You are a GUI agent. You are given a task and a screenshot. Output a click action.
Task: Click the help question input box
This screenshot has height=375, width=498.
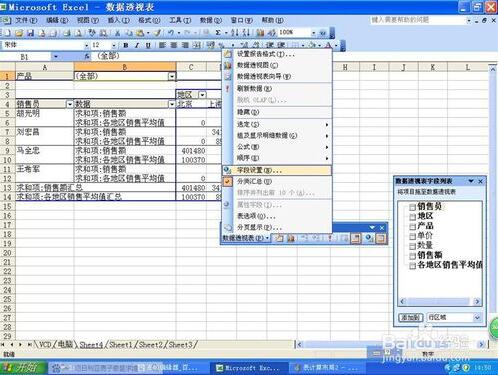[417, 20]
